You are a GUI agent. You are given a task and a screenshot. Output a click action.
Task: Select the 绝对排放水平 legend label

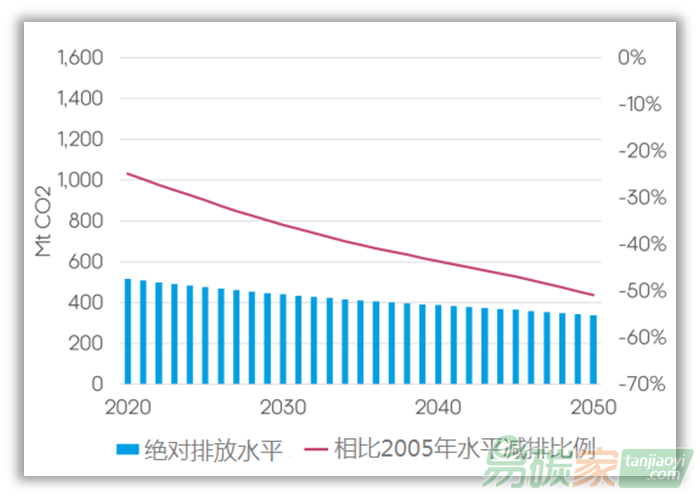214,449
